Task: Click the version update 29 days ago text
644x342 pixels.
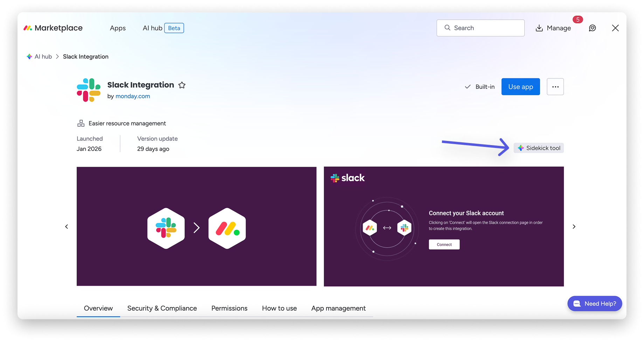Action: (153, 149)
